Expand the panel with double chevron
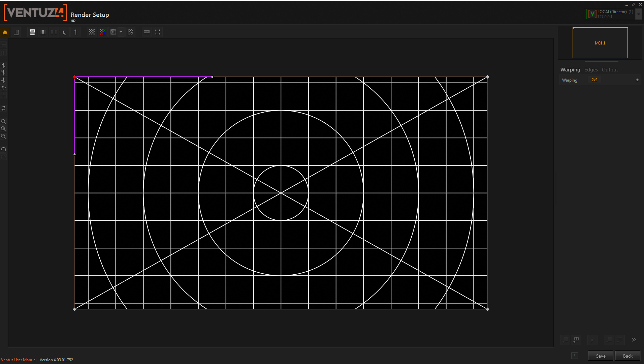Image resolution: width=644 pixels, height=364 pixels. click(x=634, y=340)
